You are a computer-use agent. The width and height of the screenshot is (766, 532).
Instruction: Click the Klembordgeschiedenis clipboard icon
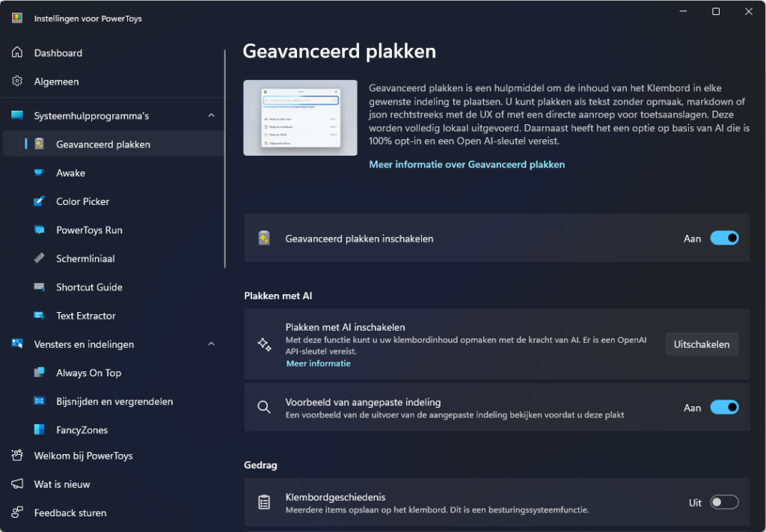click(x=264, y=502)
